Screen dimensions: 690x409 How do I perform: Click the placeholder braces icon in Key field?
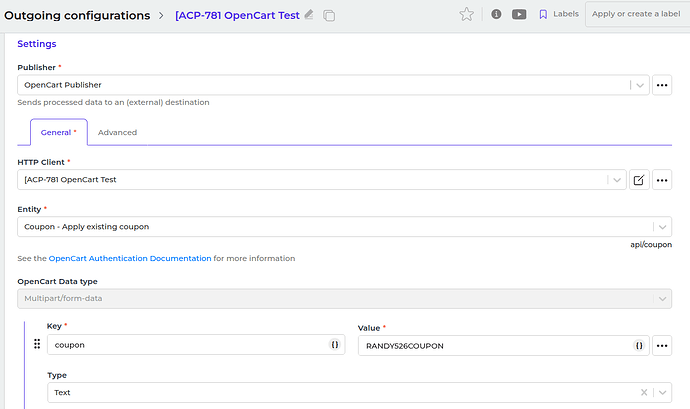pyautogui.click(x=336, y=345)
